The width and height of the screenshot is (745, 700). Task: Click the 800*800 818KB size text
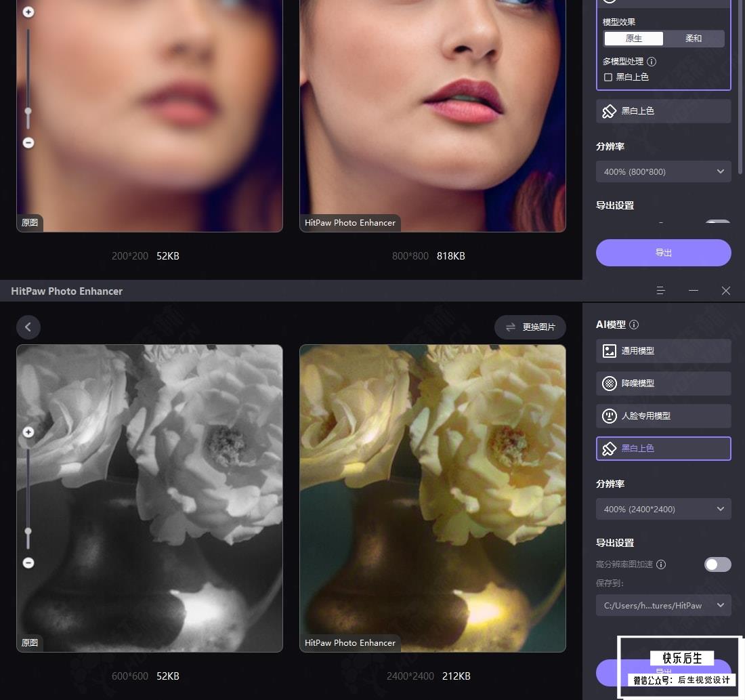pyautogui.click(x=429, y=256)
